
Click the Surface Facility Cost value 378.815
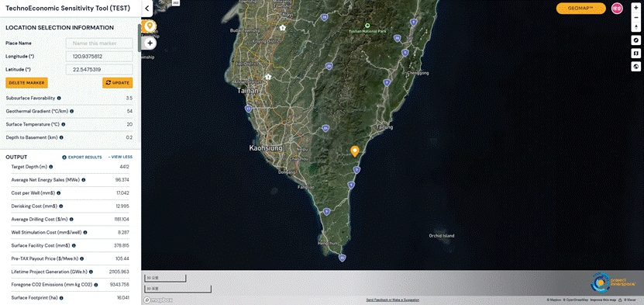click(x=122, y=246)
